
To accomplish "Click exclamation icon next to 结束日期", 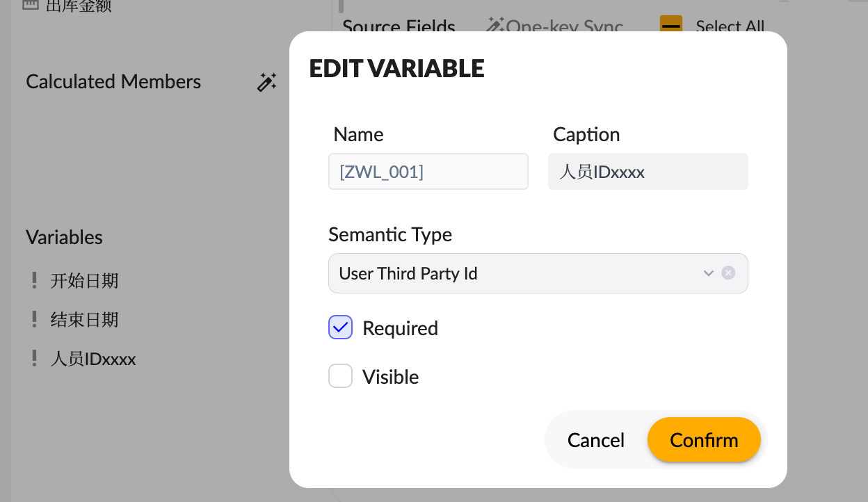I will pos(34,320).
